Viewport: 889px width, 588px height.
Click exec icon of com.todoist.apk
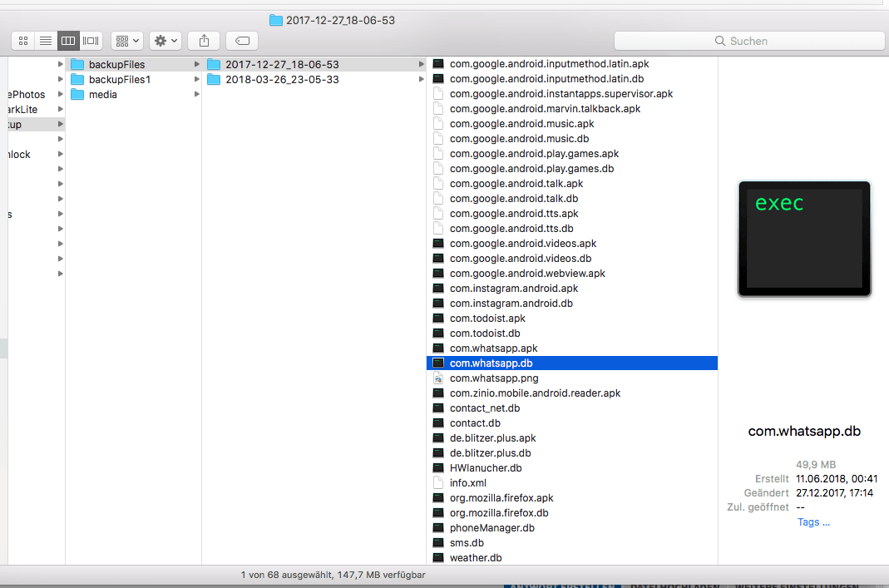click(438, 318)
